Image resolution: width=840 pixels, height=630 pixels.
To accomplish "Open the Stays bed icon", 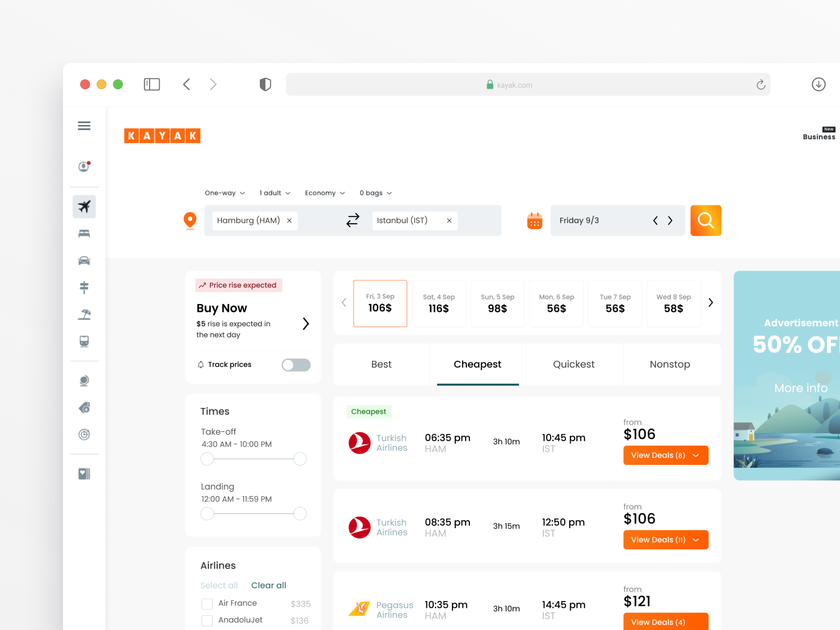I will tap(84, 234).
